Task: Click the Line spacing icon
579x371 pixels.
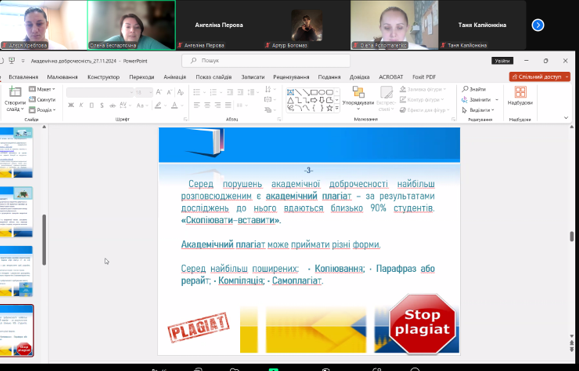Action: [251, 92]
